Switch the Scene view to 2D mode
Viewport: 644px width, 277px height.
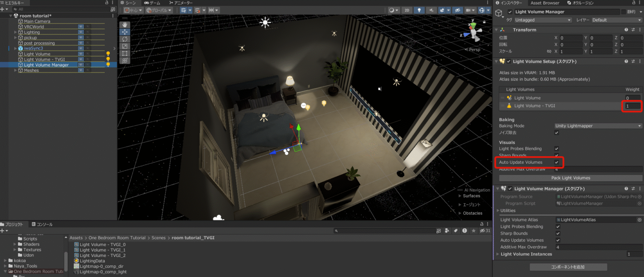[x=407, y=10]
